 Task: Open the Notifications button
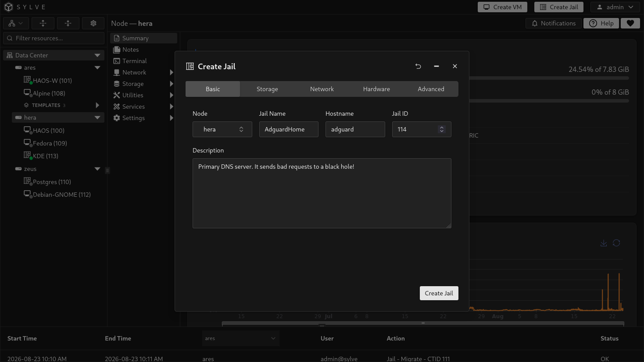tap(554, 23)
